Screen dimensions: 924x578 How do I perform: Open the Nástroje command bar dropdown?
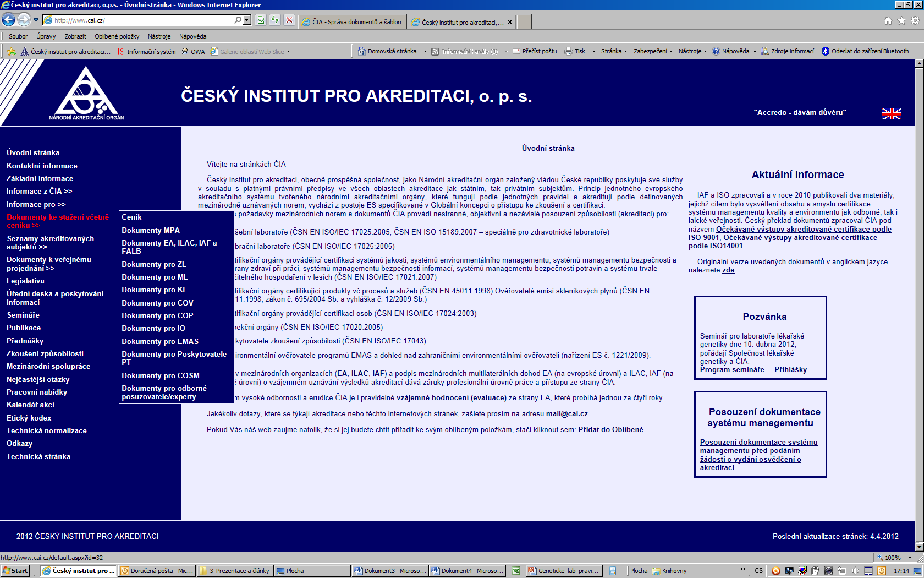(x=692, y=51)
